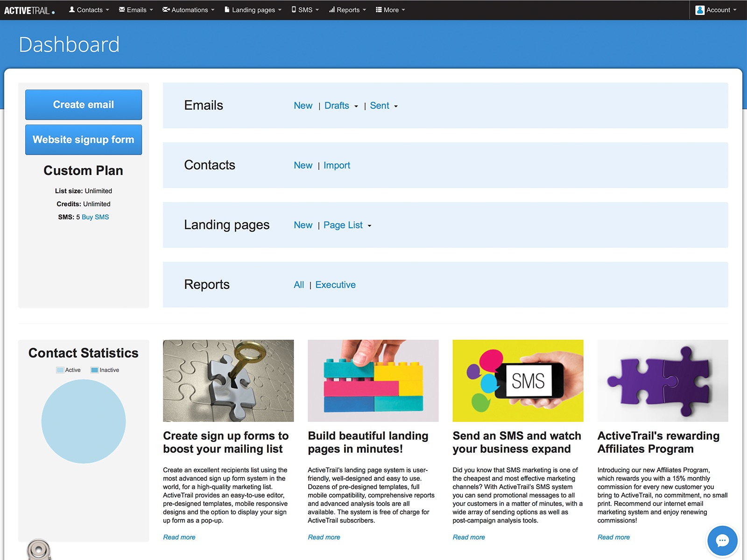Click the More list icon in navbar

click(379, 9)
